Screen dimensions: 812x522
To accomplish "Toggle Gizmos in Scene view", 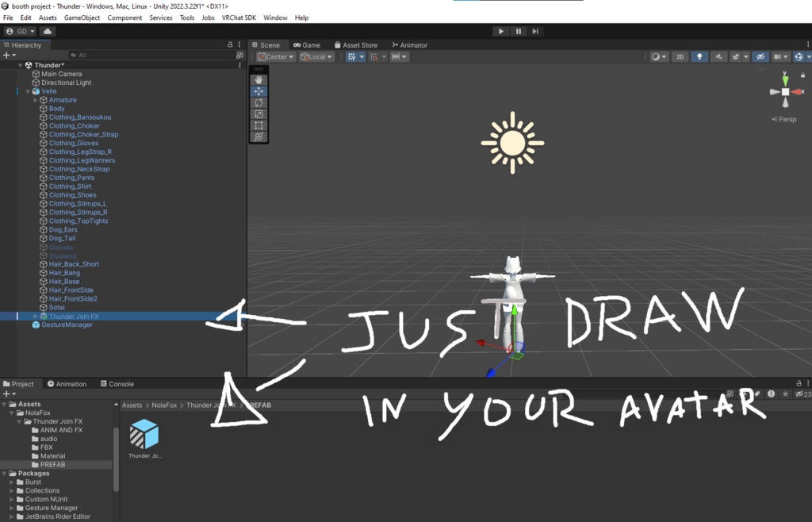I will [799, 57].
